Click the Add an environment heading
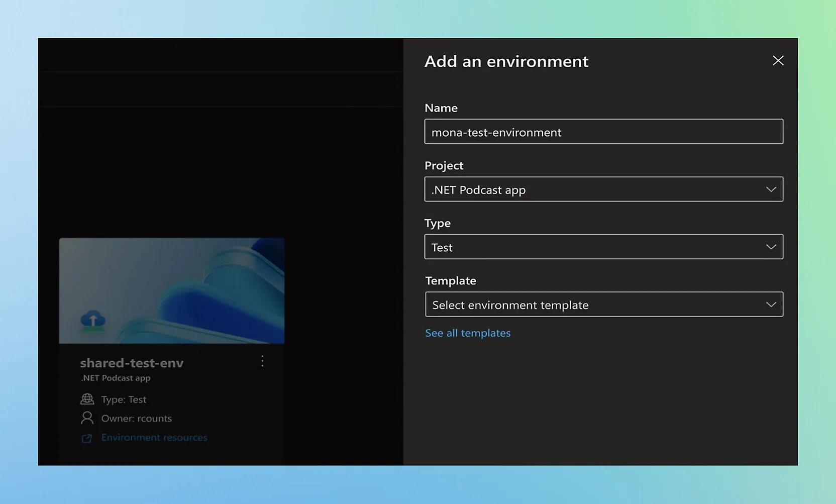Screen dimensions: 836x504 point(506,61)
